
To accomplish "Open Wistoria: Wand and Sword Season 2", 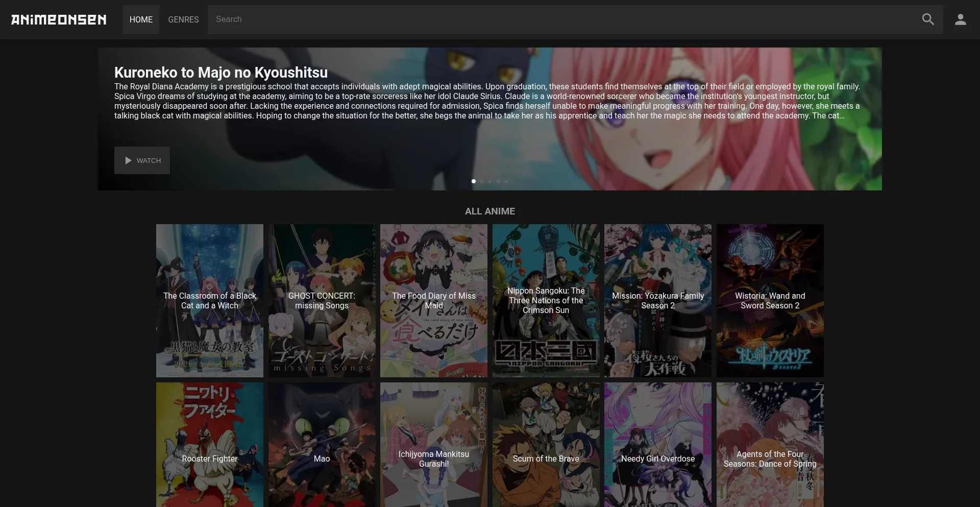I will coord(770,301).
